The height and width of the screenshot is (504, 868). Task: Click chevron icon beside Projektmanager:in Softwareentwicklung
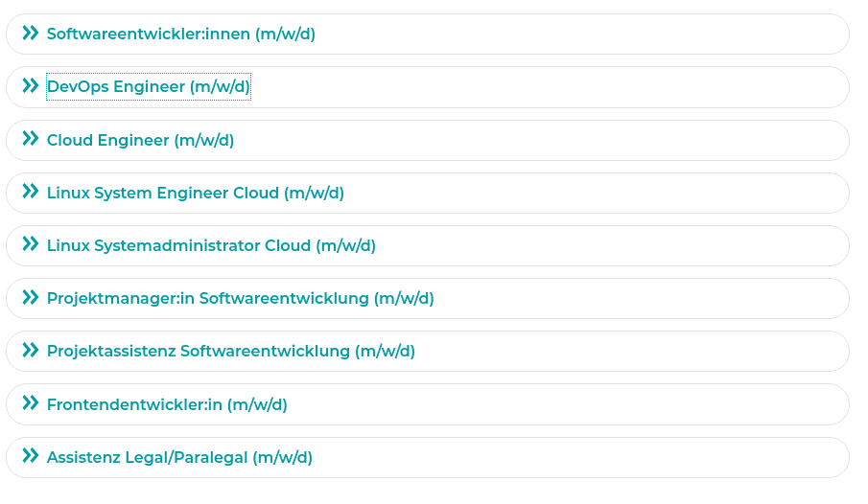point(31,298)
